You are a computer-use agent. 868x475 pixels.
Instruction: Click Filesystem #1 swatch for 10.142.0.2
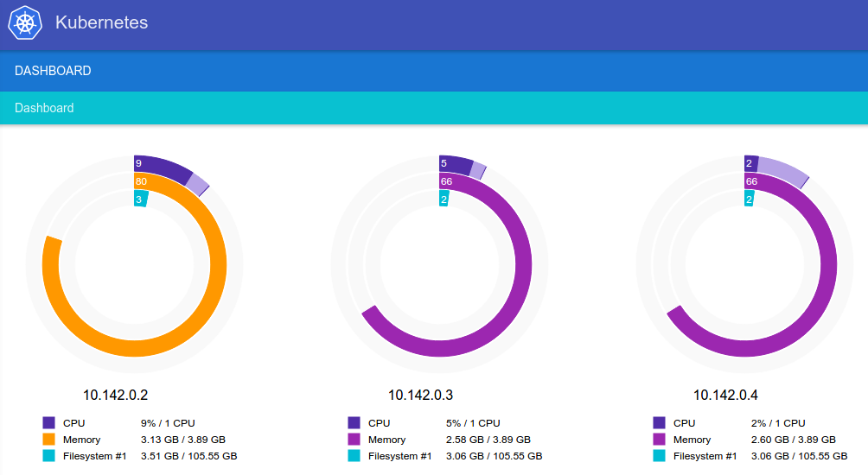(x=48, y=456)
